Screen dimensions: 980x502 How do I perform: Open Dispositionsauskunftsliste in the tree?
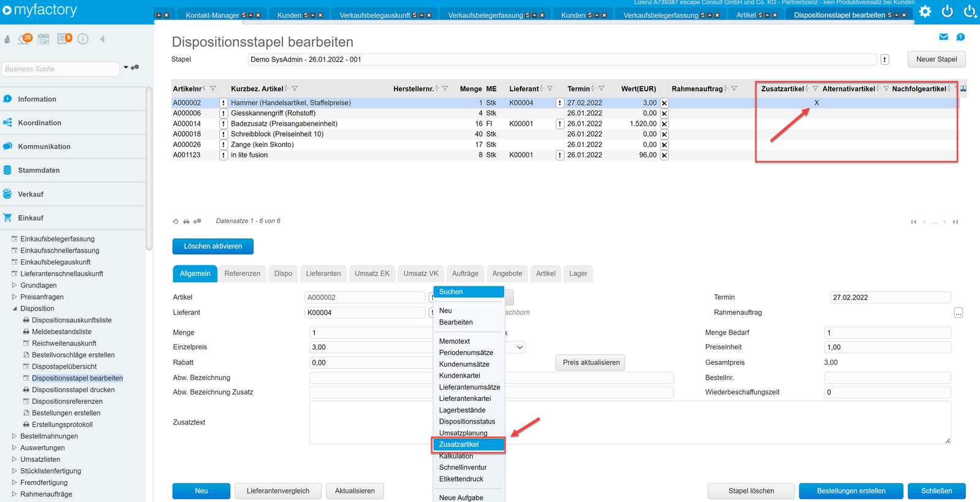(72, 321)
